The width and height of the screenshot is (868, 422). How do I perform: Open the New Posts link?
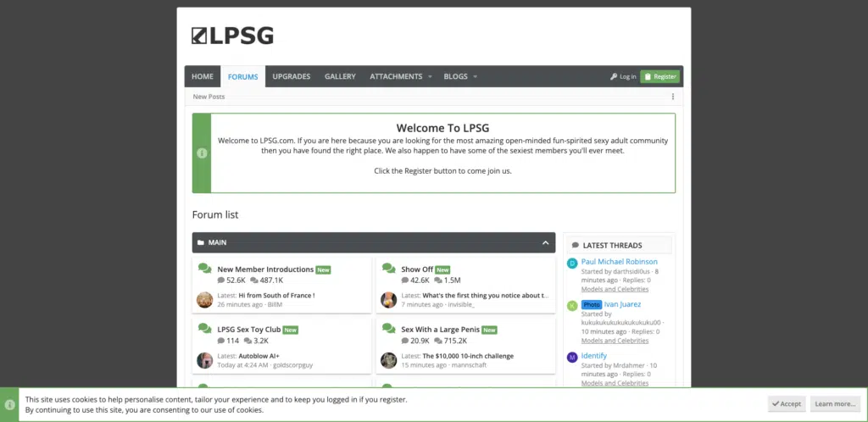(209, 97)
